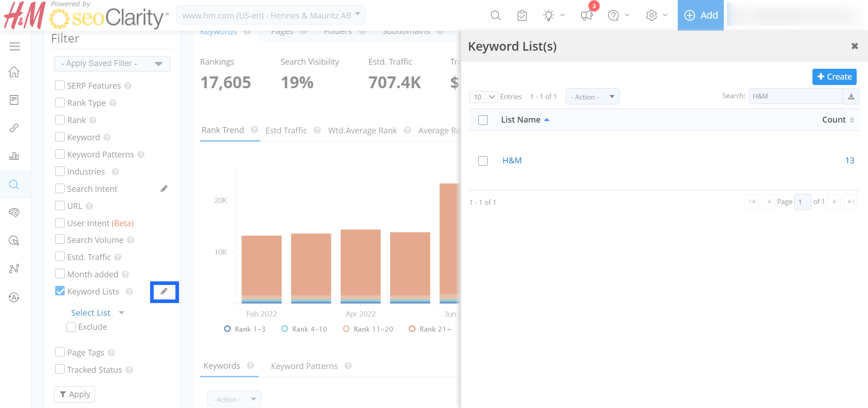Click the keyword list Search input field
Image resolution: width=868 pixels, height=408 pixels.
click(796, 96)
